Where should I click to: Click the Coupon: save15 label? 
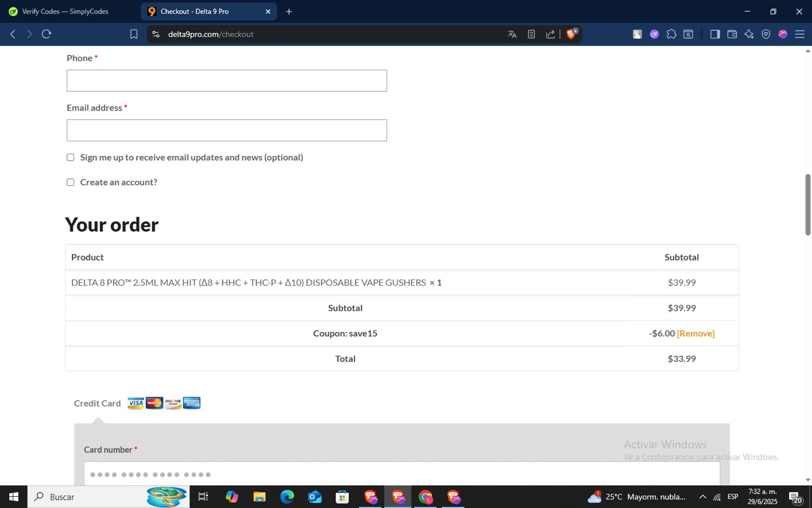click(x=345, y=333)
